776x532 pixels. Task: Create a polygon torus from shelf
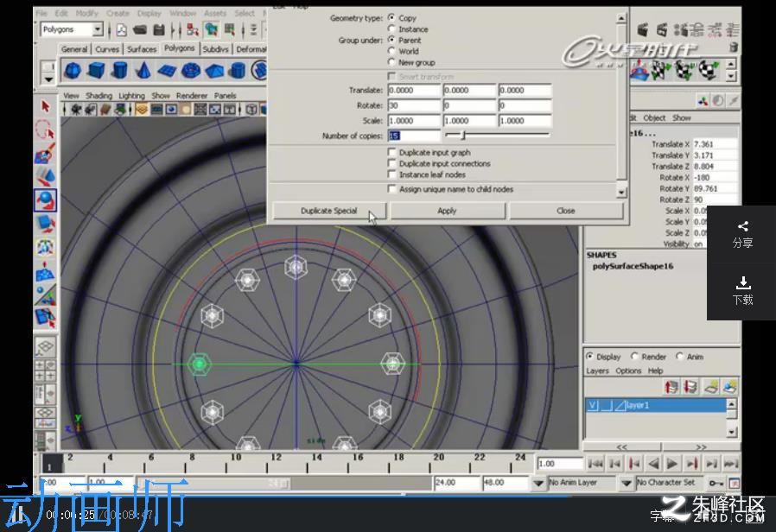191,71
